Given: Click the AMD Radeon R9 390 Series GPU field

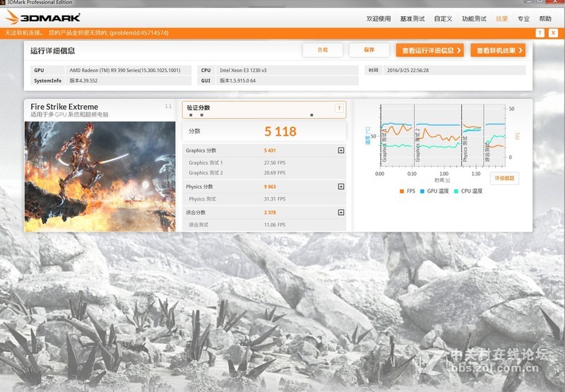Looking at the screenshot, I should [129, 70].
